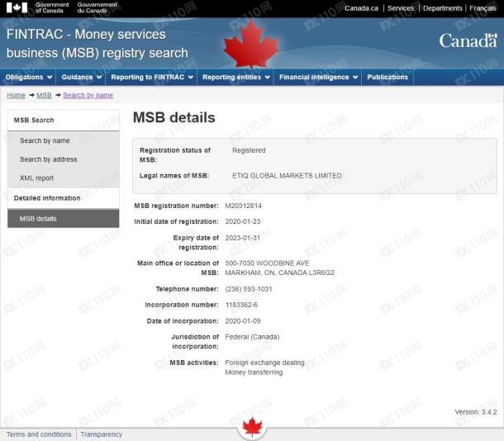Click the Departments top link

pos(442,8)
